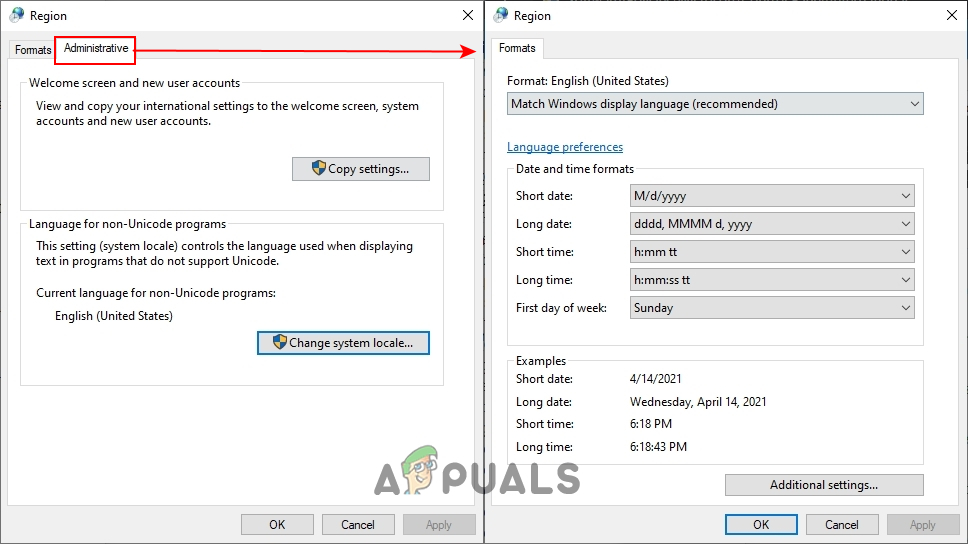Image resolution: width=968 pixels, height=544 pixels.
Task: Click OK in the left Region window
Action: click(277, 524)
